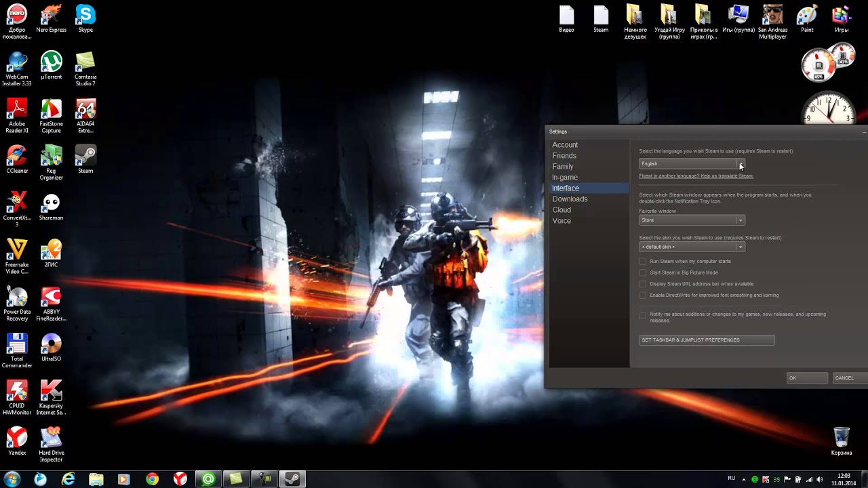The height and width of the screenshot is (488, 868).
Task: Select Adobe Reader XI desktop icon
Action: click(17, 115)
